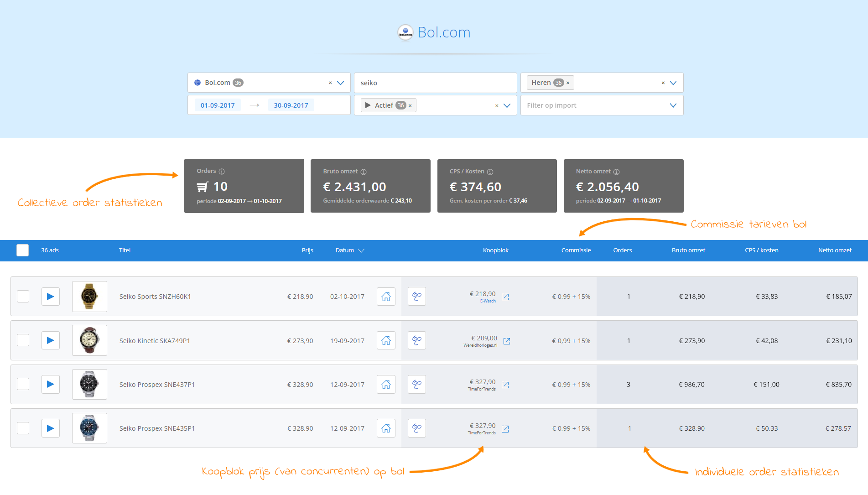Click the Commissie column header
Viewport: 868px width, 495px height.
[x=576, y=250]
